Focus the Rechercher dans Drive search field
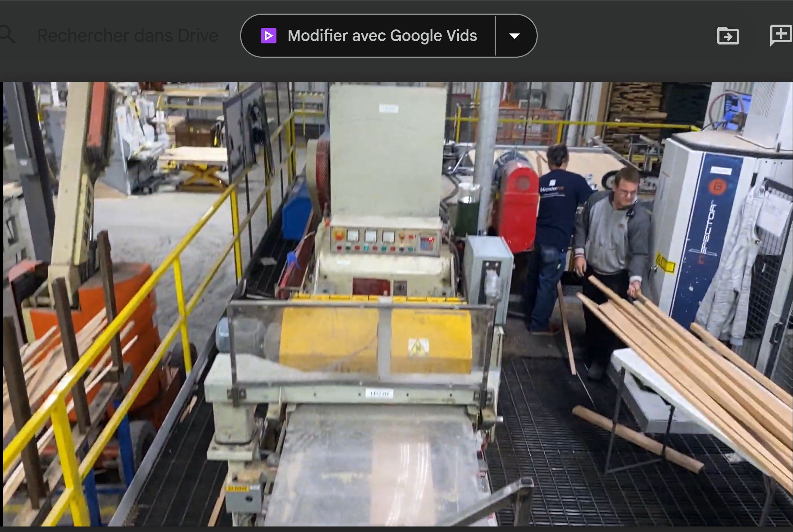 coord(128,36)
